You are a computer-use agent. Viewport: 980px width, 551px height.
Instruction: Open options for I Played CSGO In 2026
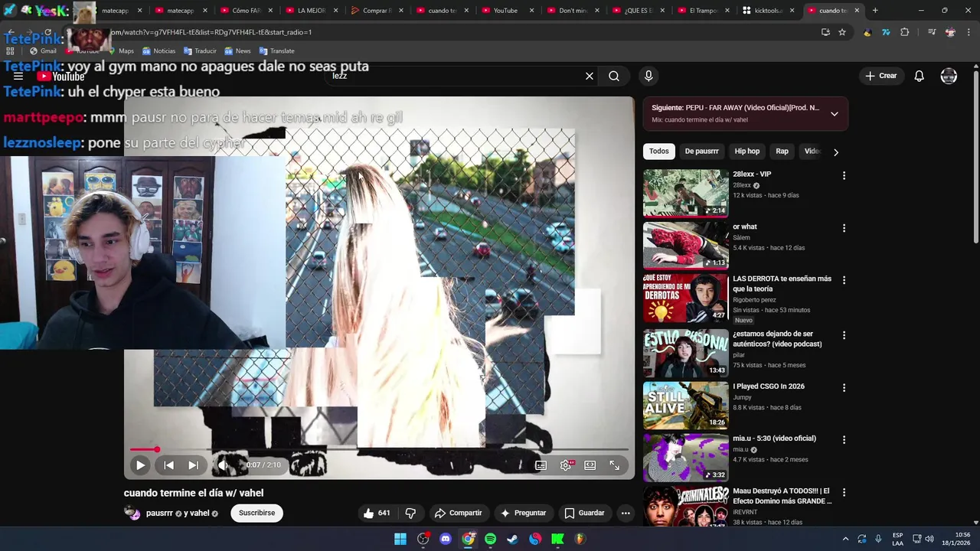click(x=844, y=387)
